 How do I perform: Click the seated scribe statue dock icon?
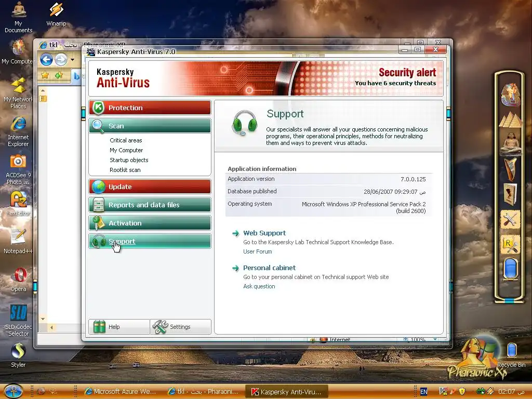[510, 143]
